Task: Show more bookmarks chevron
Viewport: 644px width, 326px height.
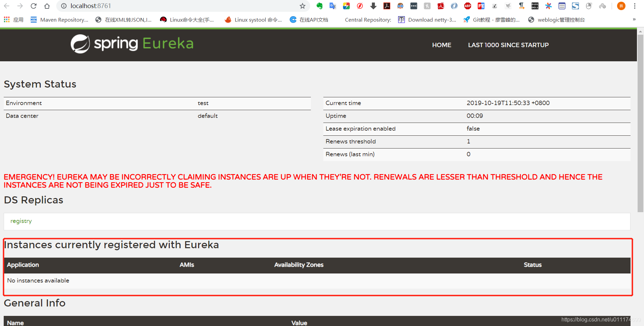Action: [634, 20]
